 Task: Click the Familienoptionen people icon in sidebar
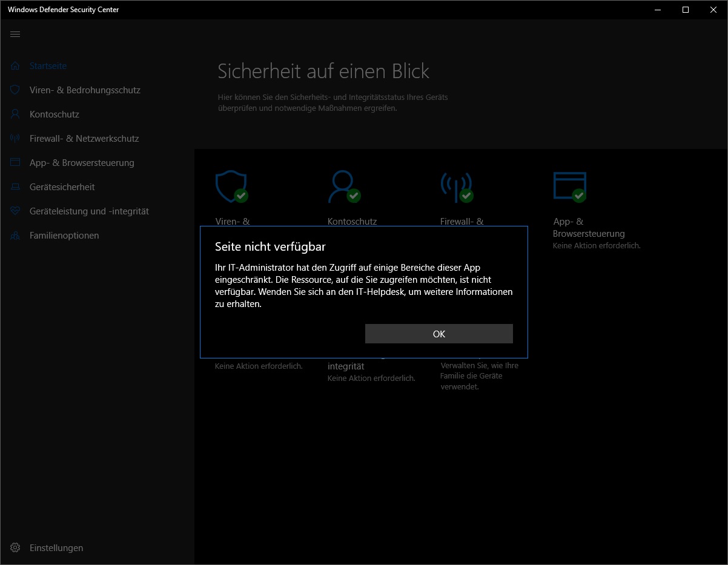pos(15,236)
